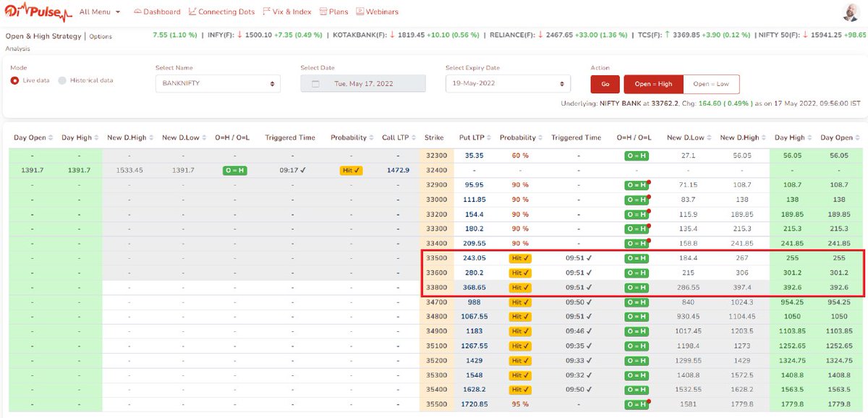Click the date field Tue, May 17, 2022
The width and height of the screenshot is (868, 418).
(363, 83)
